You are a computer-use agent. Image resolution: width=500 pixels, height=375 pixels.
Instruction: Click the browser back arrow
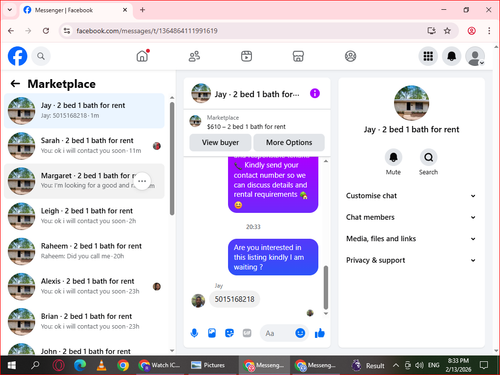(11, 31)
